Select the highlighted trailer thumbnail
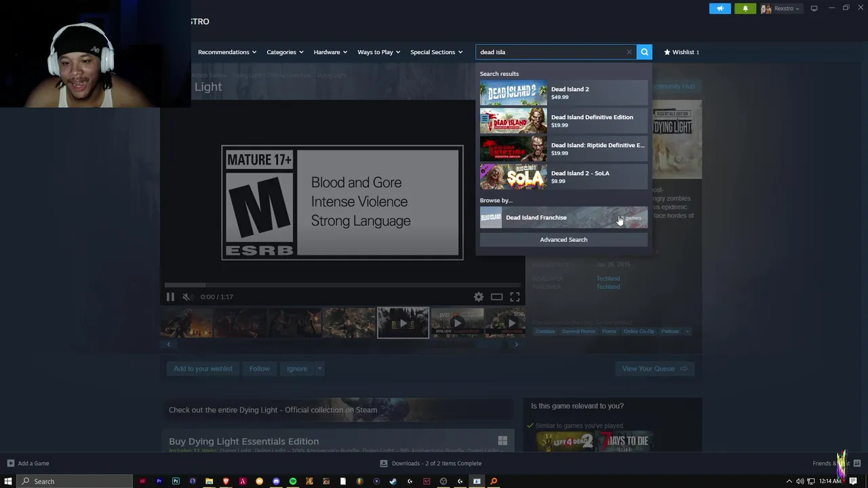 [403, 323]
